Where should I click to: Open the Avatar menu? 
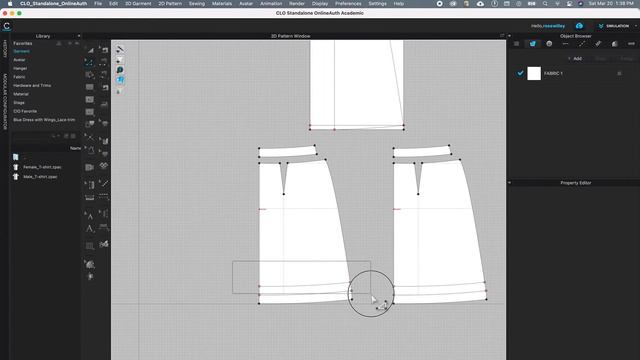pyautogui.click(x=246, y=3)
